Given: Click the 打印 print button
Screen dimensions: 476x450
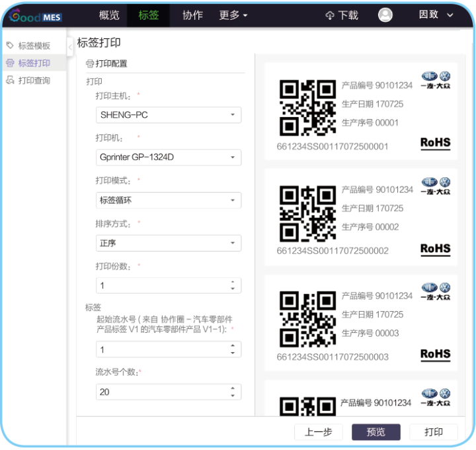Looking at the screenshot, I should click(434, 431).
